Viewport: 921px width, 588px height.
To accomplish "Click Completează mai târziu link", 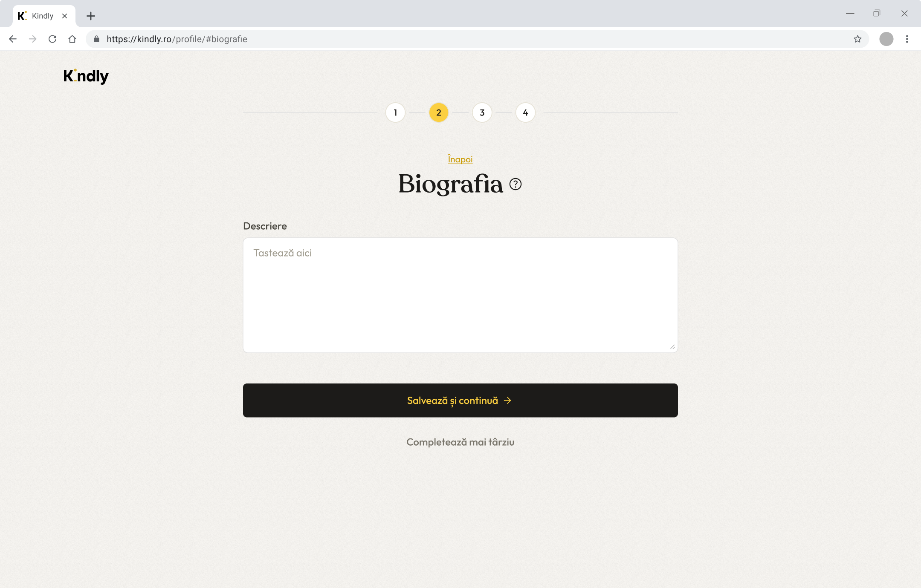I will tap(460, 442).
